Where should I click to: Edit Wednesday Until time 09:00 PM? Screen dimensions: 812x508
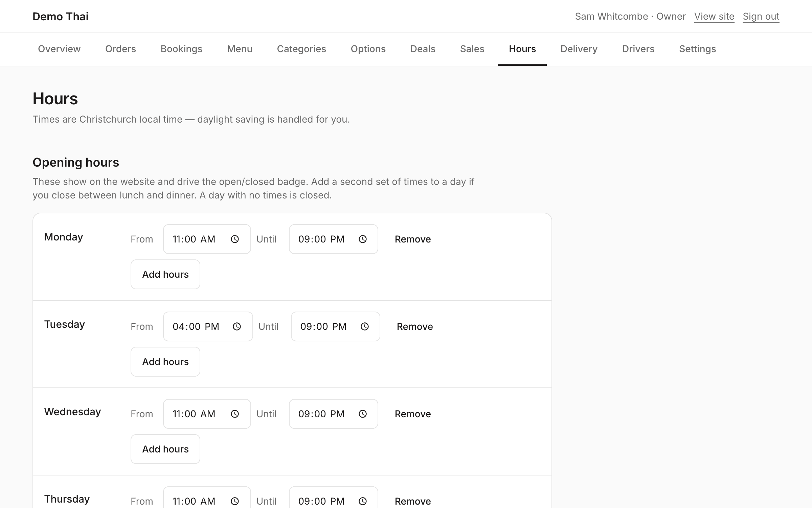tap(334, 414)
